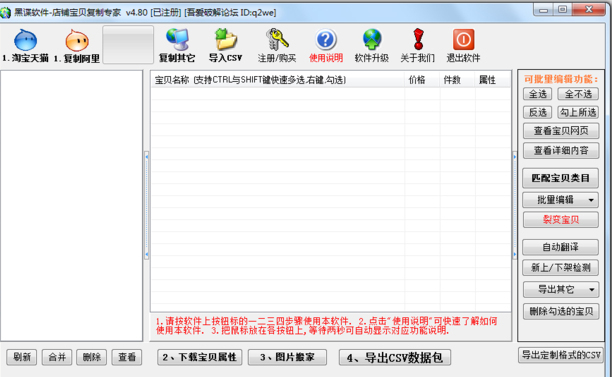Screen dimensions: 612x377
Task: Click the 匹配宝贝类目 button
Action: point(560,178)
